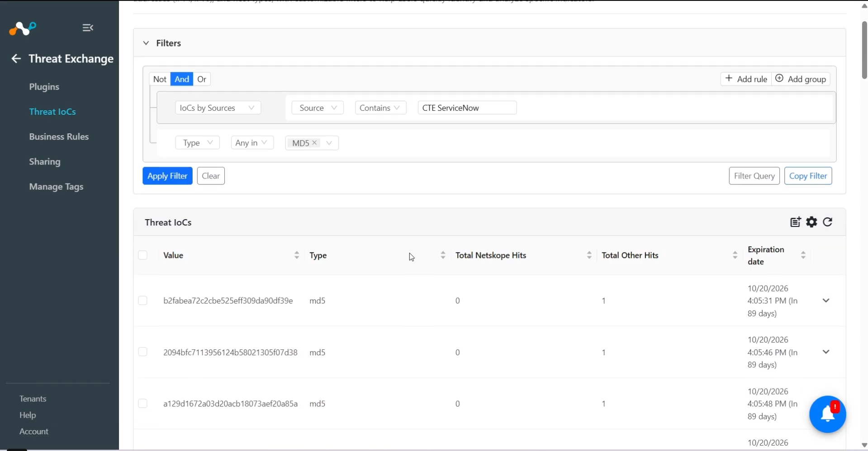
Task: Open the Source field dropdown
Action: 318,108
